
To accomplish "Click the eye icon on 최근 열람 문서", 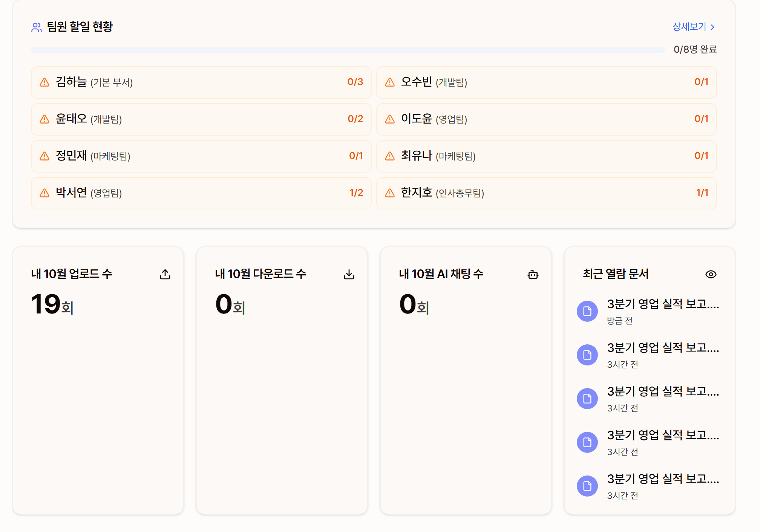I will (711, 274).
